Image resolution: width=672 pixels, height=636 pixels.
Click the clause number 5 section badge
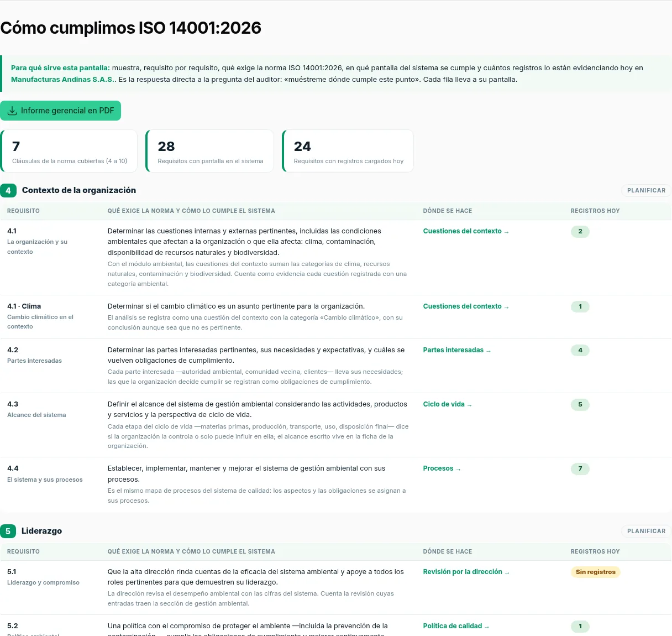[8, 531]
